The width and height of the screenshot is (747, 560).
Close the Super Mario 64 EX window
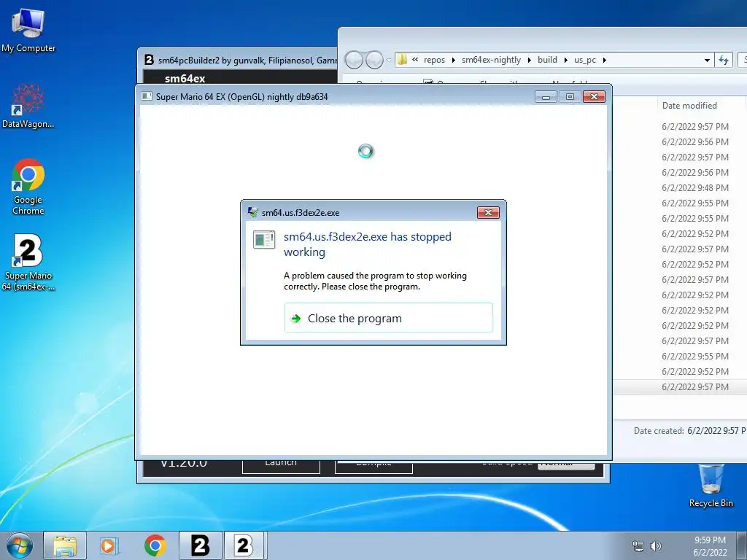point(594,97)
